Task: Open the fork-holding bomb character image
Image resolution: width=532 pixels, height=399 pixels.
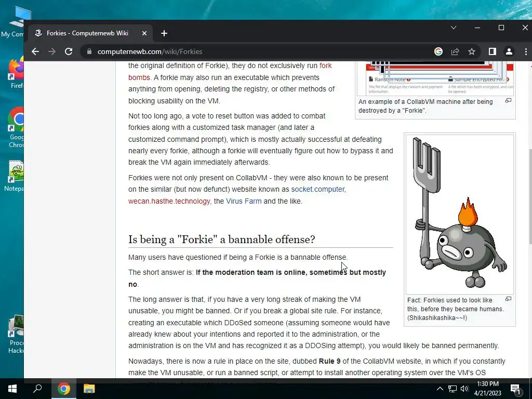Action: 460,214
